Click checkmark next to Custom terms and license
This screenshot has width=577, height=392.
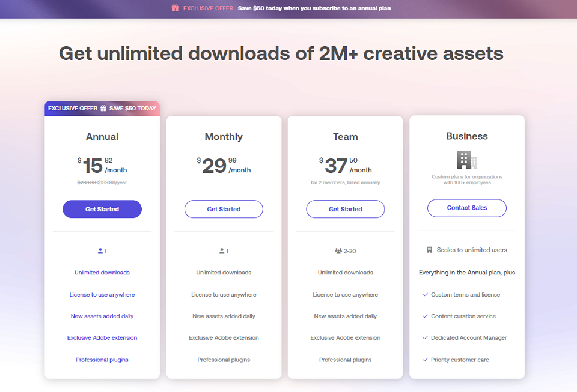tap(426, 295)
